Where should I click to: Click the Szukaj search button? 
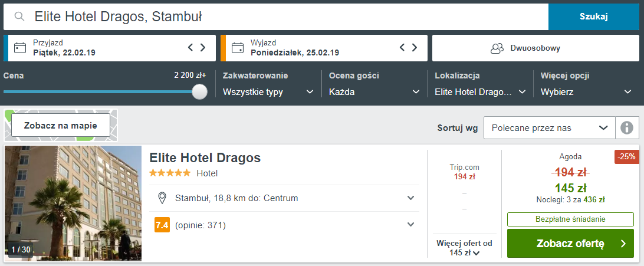[593, 17]
